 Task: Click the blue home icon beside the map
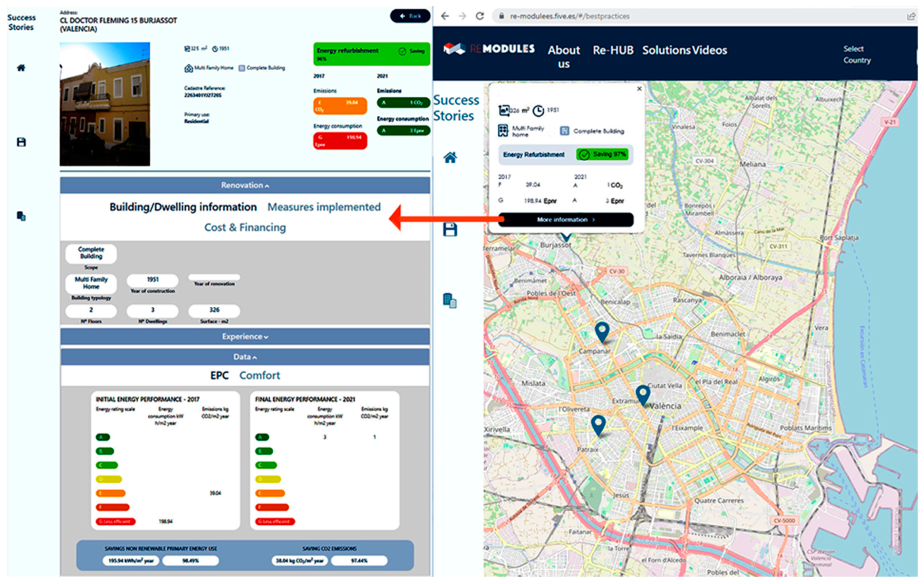click(x=450, y=158)
